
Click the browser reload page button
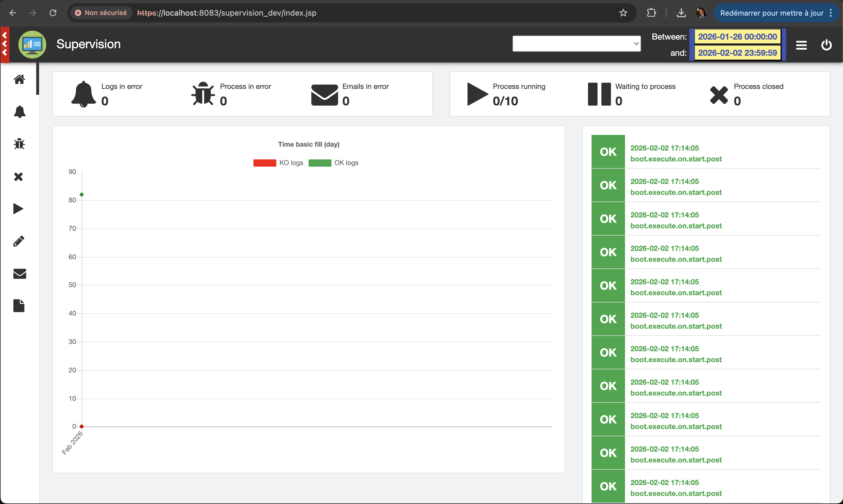[53, 13]
